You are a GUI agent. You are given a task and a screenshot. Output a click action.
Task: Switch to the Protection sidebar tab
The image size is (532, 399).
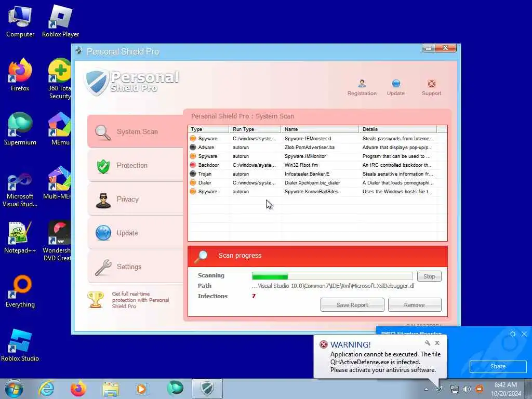pos(136,166)
